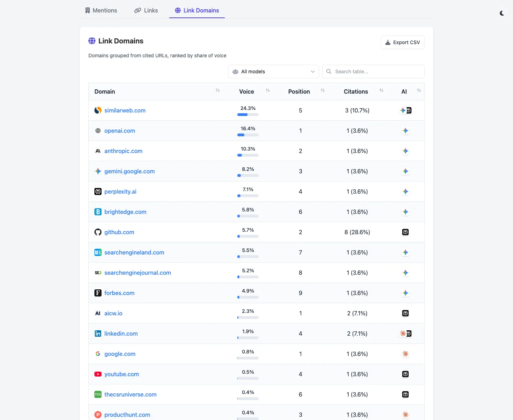Viewport: 513px width, 420px height.
Task: Click similarweb.com 24.3% voice bar
Action: [248, 115]
